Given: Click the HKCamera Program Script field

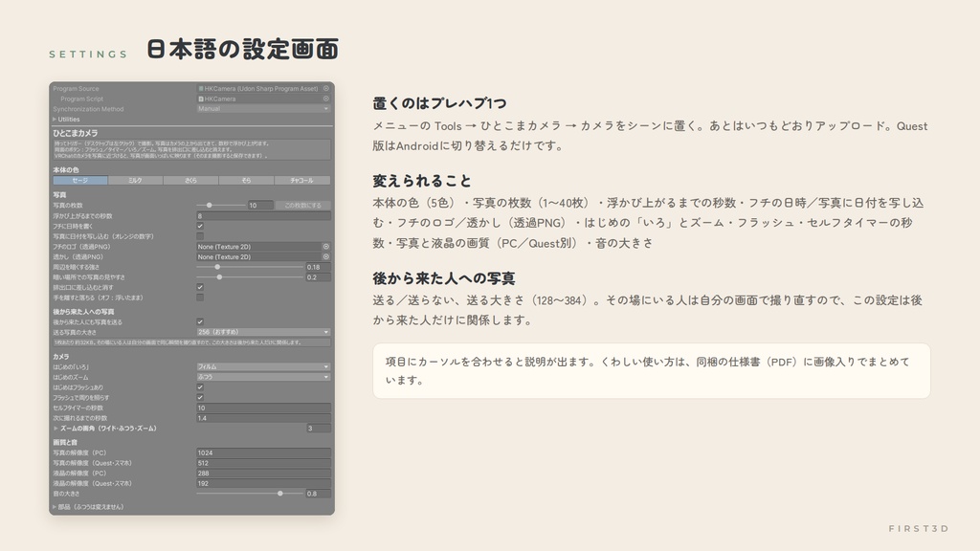Looking at the screenshot, I should [x=258, y=99].
